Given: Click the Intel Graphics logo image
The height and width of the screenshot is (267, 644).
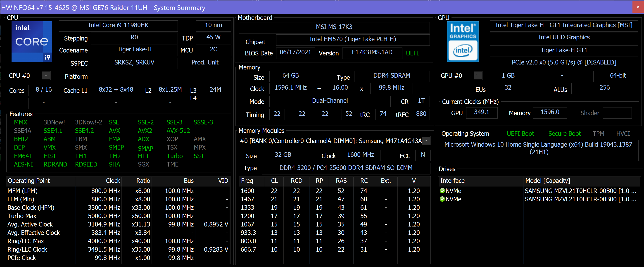Looking at the screenshot, I should (x=463, y=41).
